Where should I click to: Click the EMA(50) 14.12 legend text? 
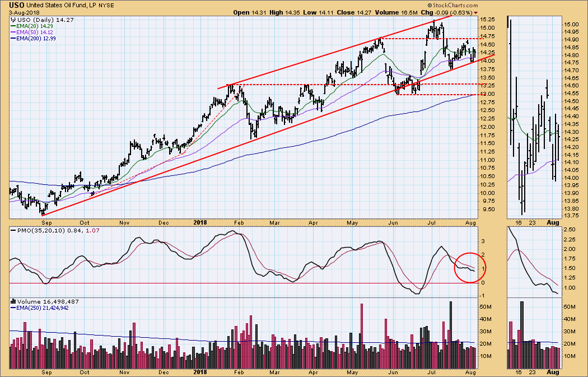[x=35, y=32]
